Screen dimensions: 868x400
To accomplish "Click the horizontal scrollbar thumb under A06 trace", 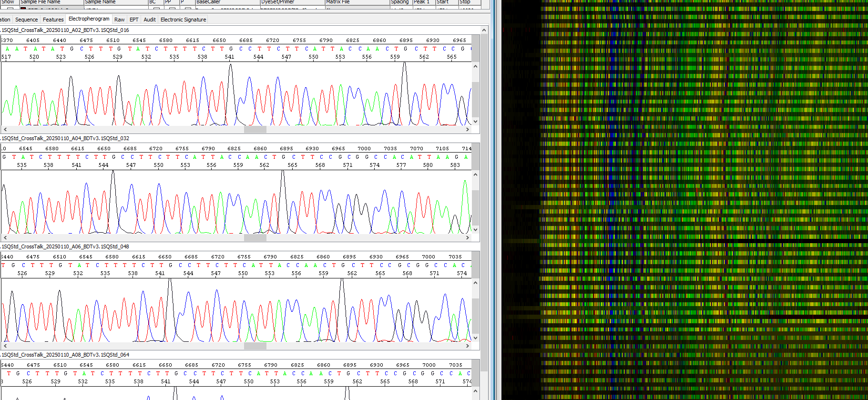I will coord(255,346).
